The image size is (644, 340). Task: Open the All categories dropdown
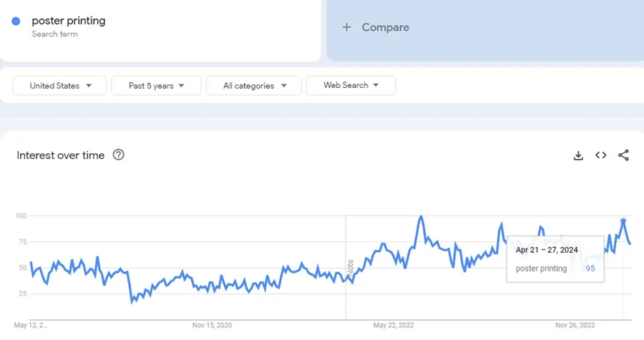pos(255,85)
